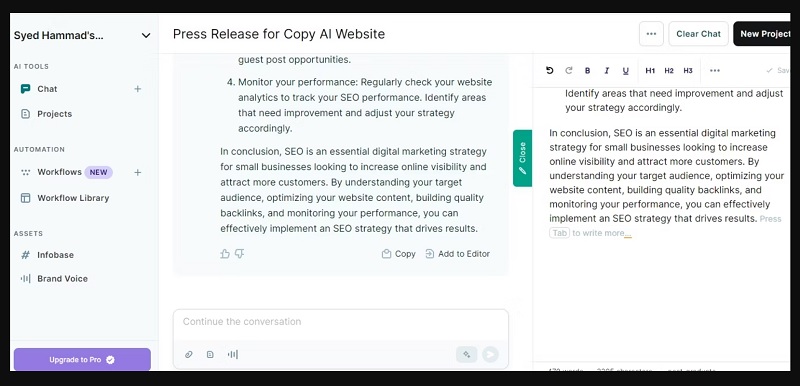
Task: Click the Workflow Library layout icon
Action: pyautogui.click(x=25, y=198)
